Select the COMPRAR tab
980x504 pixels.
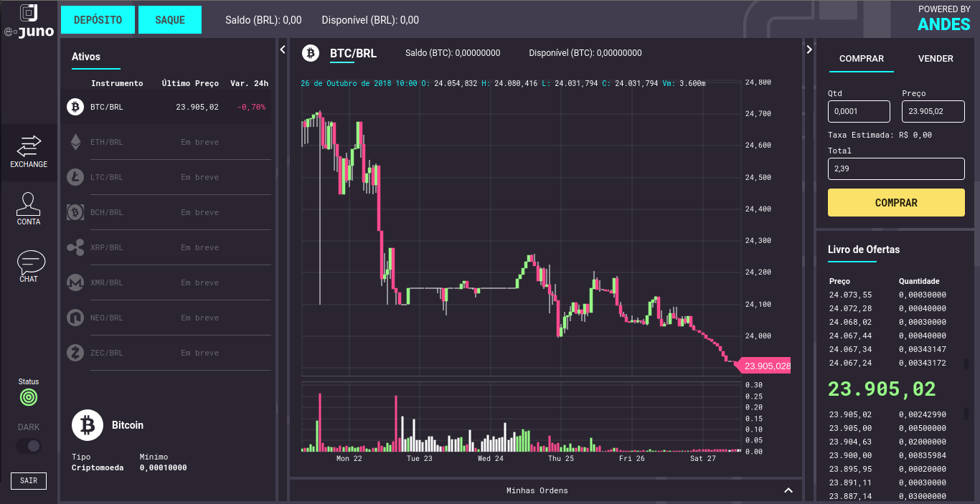(x=862, y=59)
